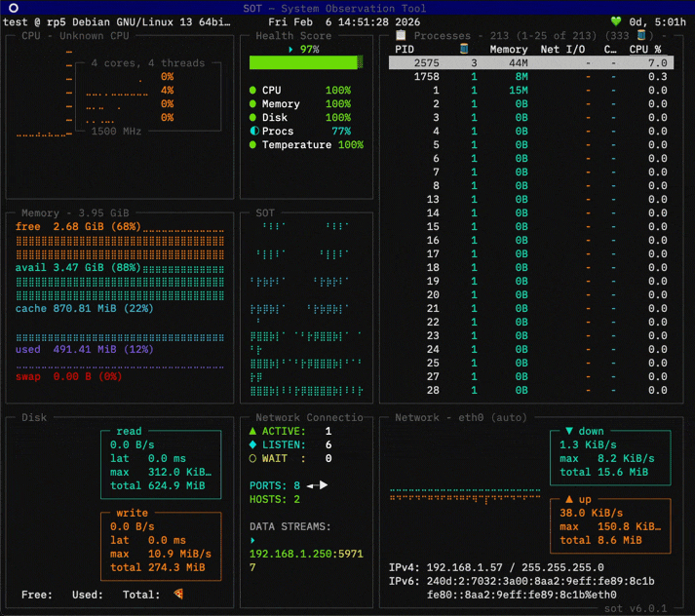Click the 4% core usage value
This screenshot has width=695, height=616.
[x=167, y=91]
